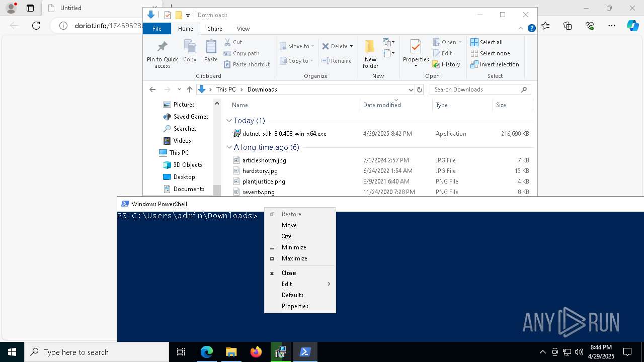Screen dimensions: 644x362
Task: Open the Copy to dropdown
Action: coord(296,61)
